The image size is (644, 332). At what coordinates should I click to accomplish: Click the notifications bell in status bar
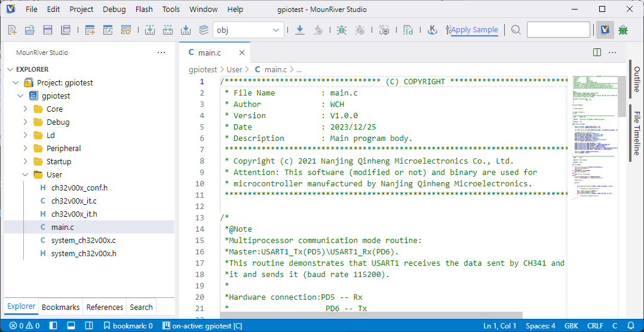(x=632, y=325)
